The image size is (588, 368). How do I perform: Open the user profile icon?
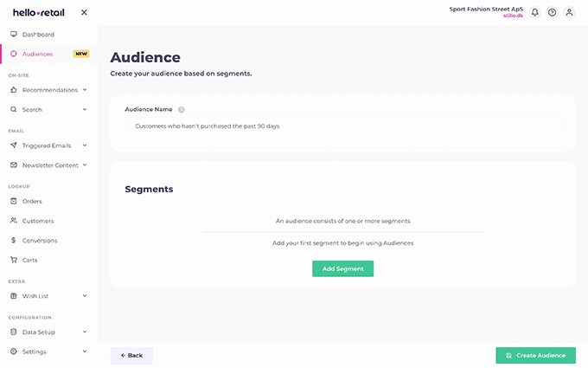coord(569,12)
